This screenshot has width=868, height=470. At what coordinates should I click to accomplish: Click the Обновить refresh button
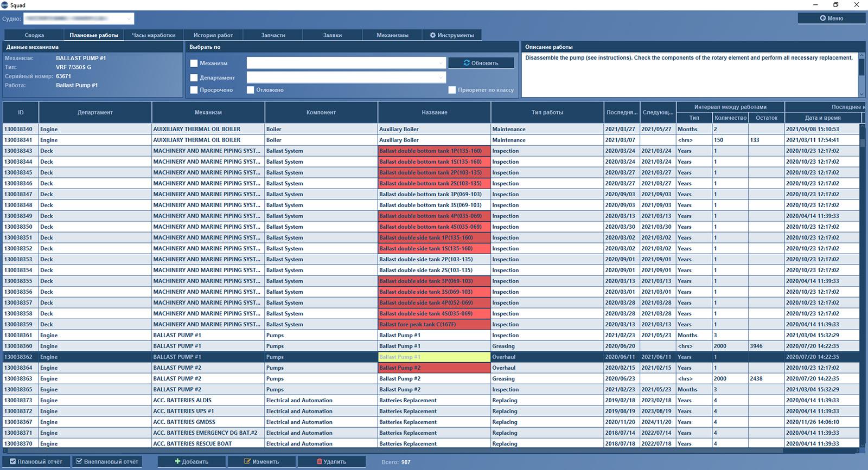pyautogui.click(x=481, y=63)
